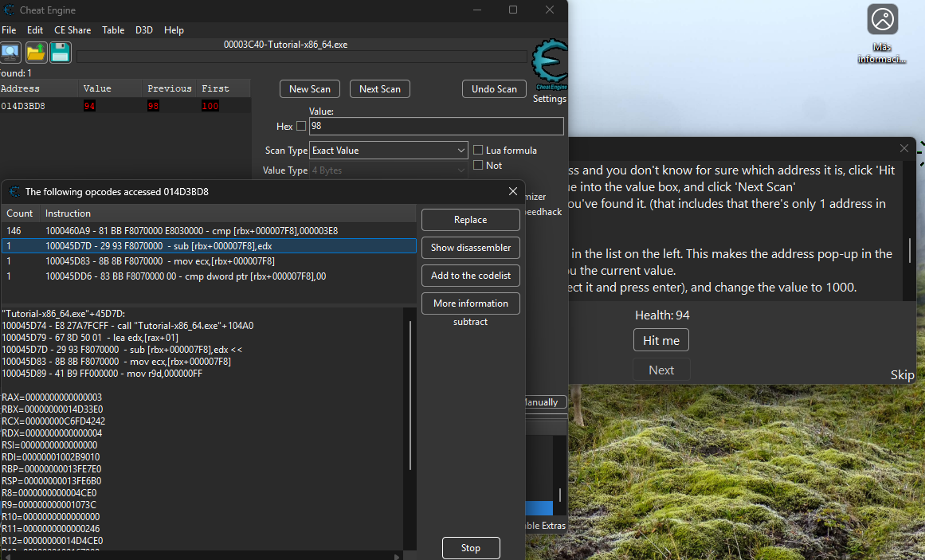This screenshot has height=560, width=925.
Task: Enable the Hex checkbox
Action: [x=301, y=126]
